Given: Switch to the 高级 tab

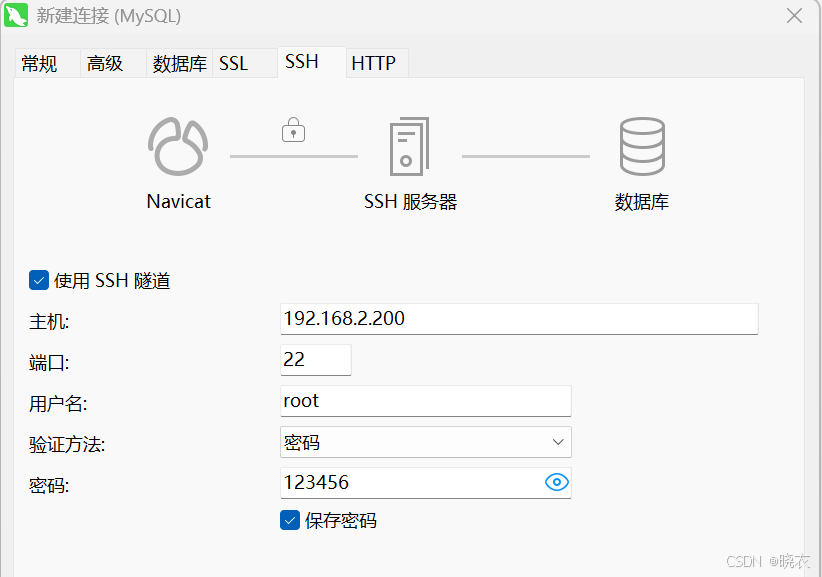Looking at the screenshot, I should pyautogui.click(x=113, y=63).
